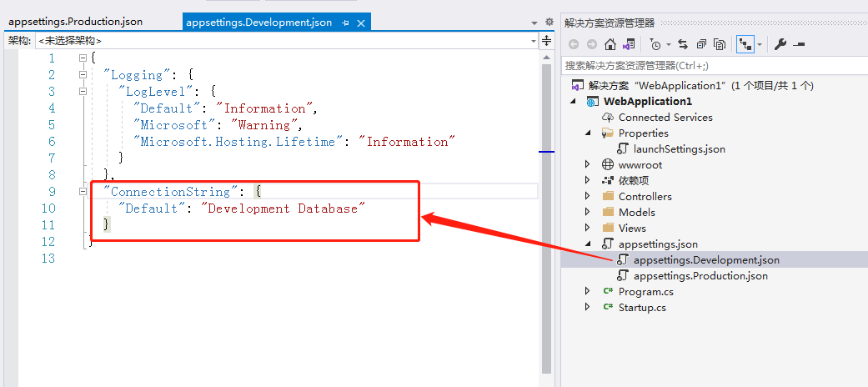The image size is (868, 387).
Task: Click the "ConnectionString" key on line 9
Action: click(170, 192)
